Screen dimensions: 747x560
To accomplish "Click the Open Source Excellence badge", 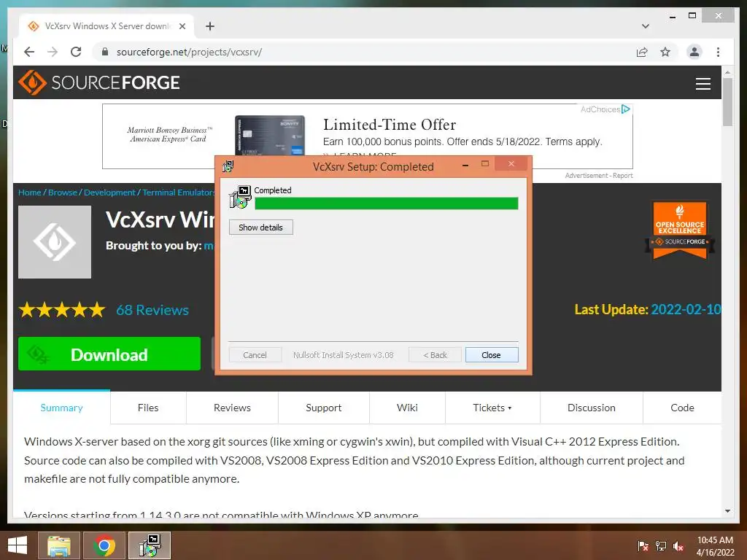I will [680, 230].
